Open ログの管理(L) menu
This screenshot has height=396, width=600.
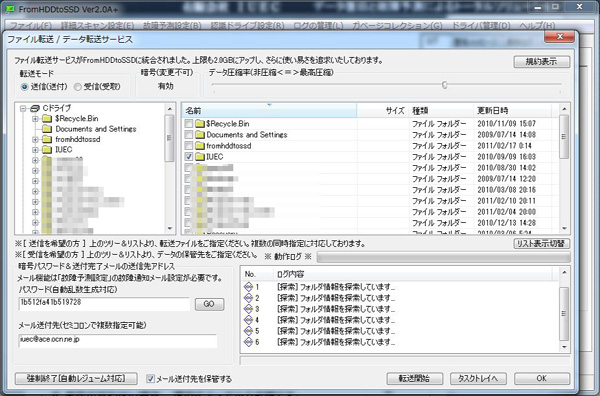point(318,26)
